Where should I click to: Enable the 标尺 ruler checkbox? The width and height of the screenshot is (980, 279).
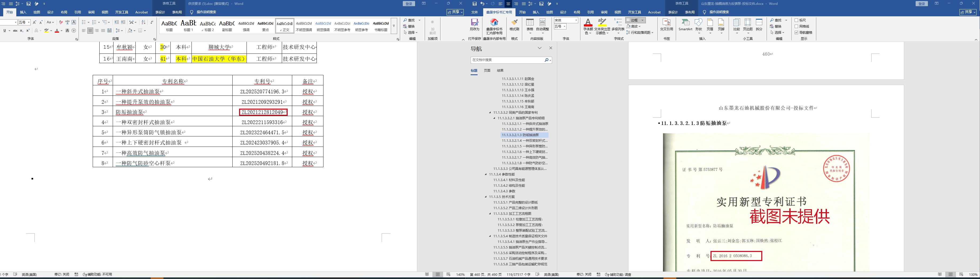[797, 20]
